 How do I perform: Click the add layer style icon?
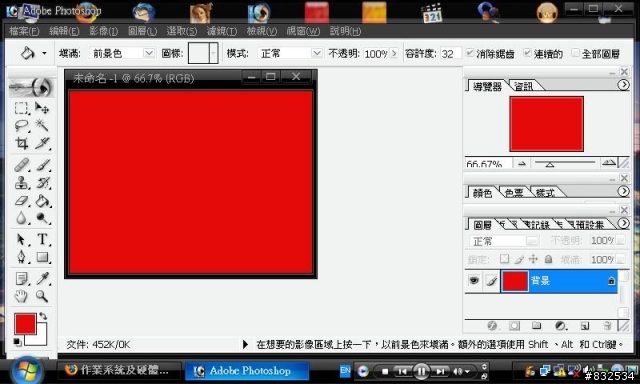[492, 326]
